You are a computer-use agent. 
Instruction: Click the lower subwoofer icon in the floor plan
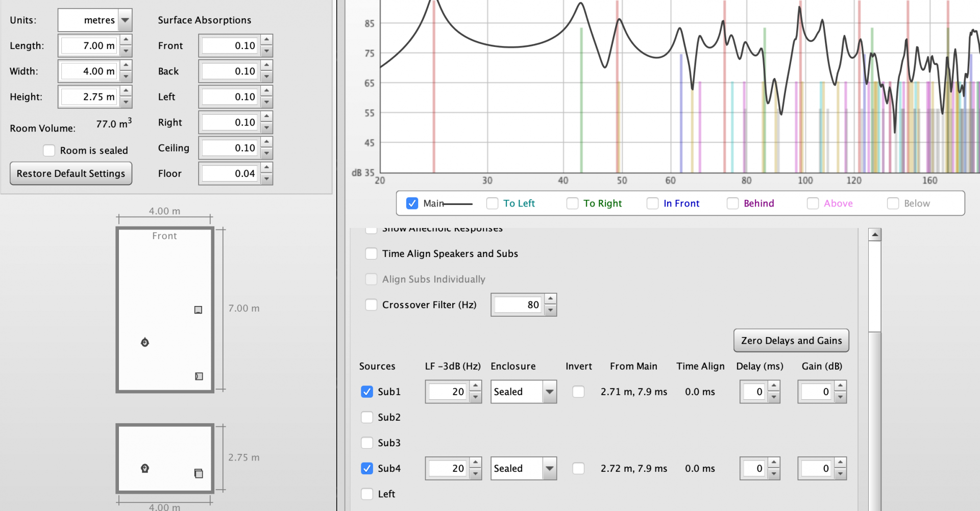(199, 376)
